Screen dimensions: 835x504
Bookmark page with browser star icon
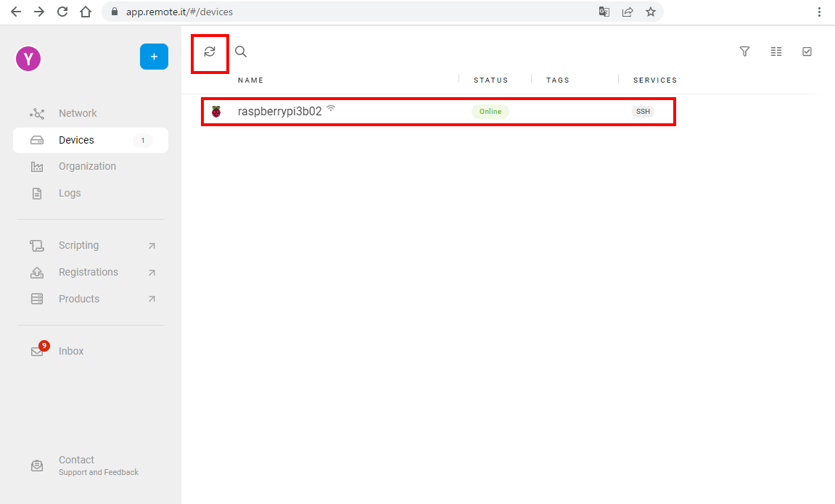[x=651, y=12]
